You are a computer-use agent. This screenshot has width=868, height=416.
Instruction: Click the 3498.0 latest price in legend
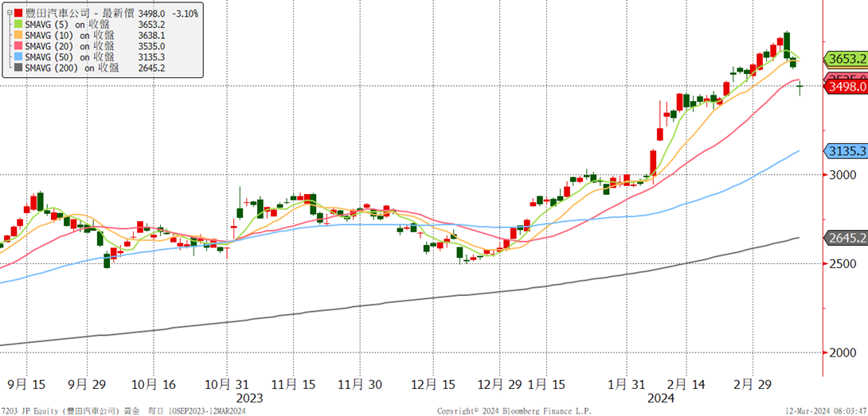coord(153,13)
